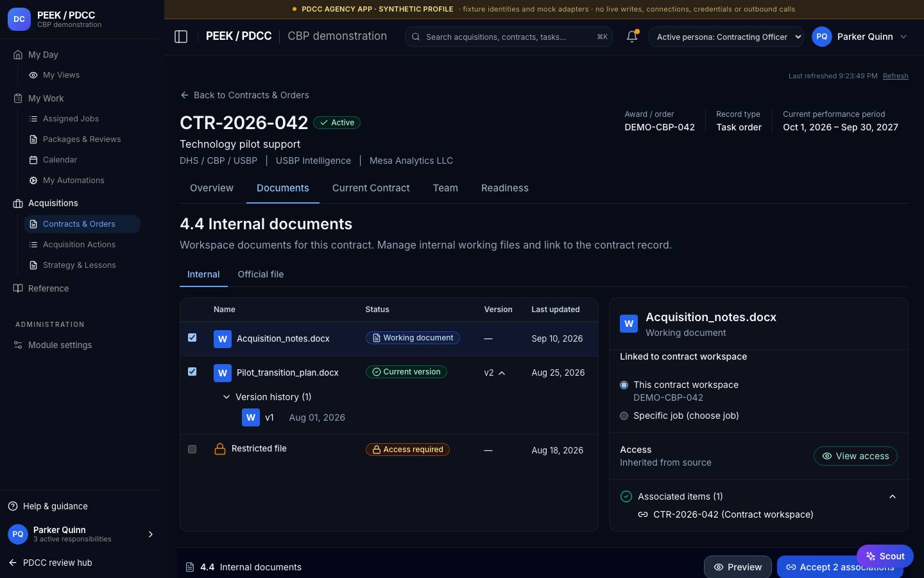This screenshot has height=578, width=924.
Task: Collapse Associated items (1) section
Action: [x=893, y=496]
